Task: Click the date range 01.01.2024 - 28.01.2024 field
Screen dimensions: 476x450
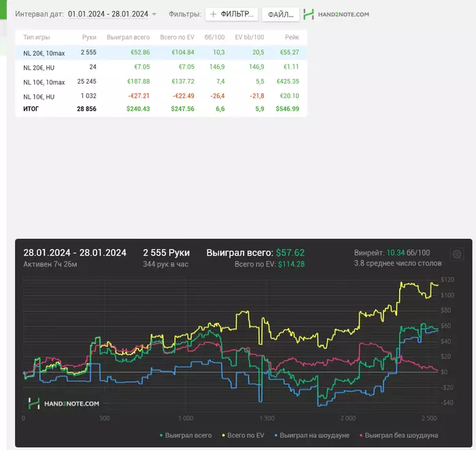Action: pos(108,14)
